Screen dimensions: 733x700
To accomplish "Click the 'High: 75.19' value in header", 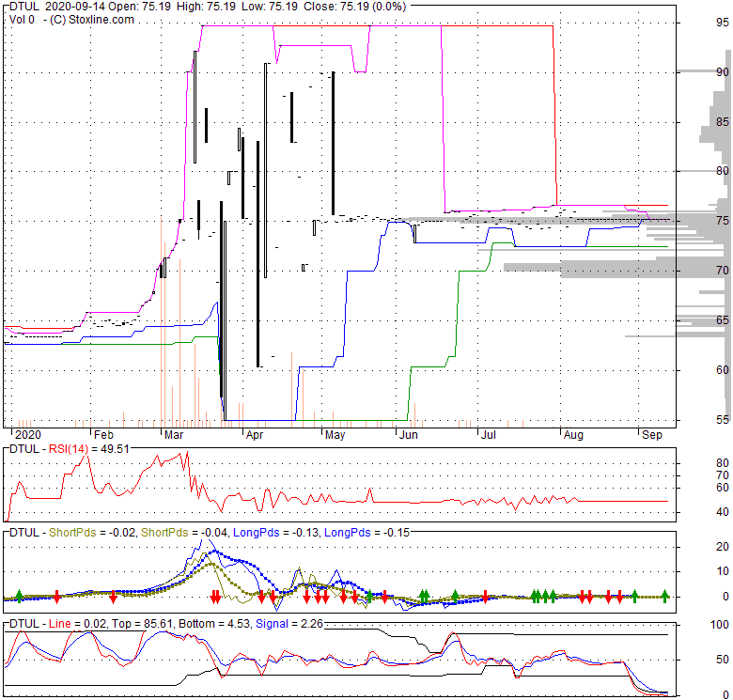I will [206, 7].
